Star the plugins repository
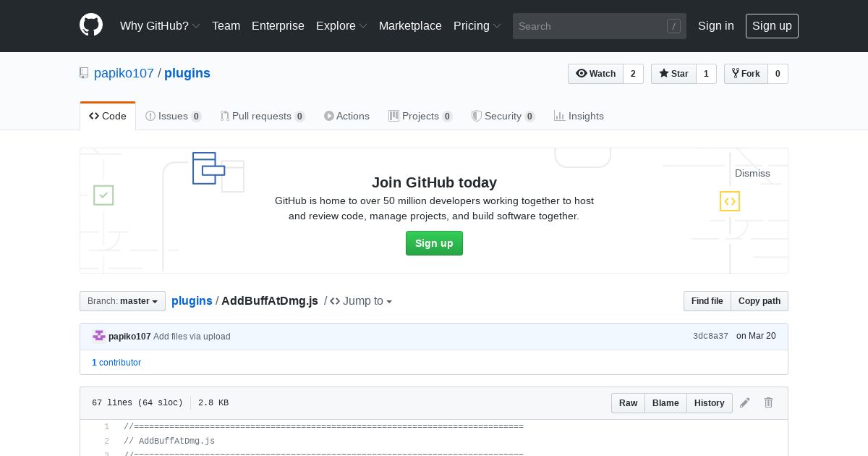 (x=673, y=74)
